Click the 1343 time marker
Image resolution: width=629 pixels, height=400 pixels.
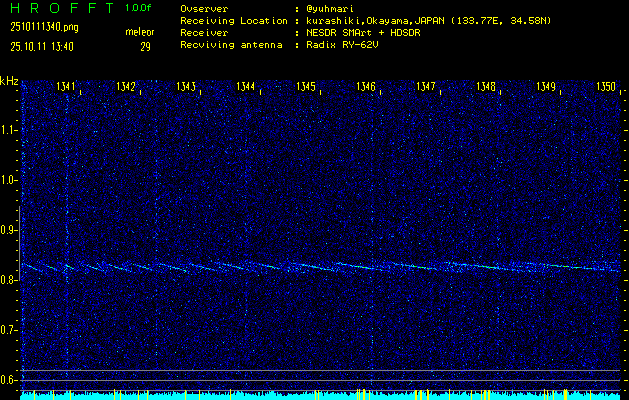coord(186,88)
